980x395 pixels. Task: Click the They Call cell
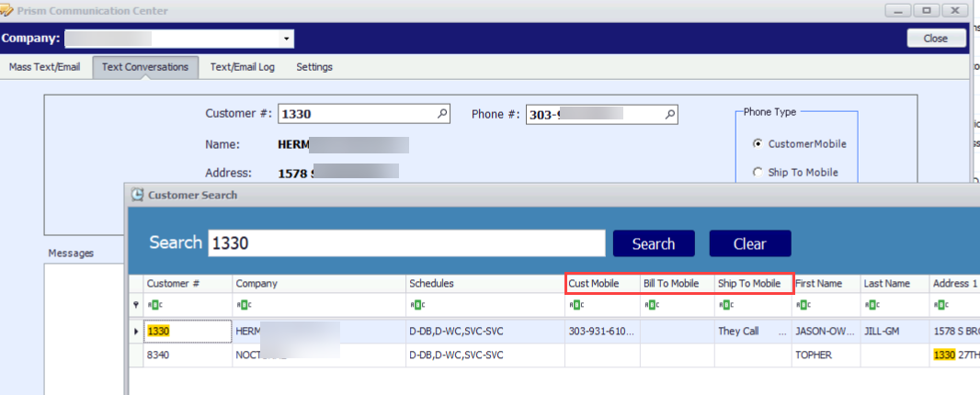pyautogui.click(x=753, y=332)
